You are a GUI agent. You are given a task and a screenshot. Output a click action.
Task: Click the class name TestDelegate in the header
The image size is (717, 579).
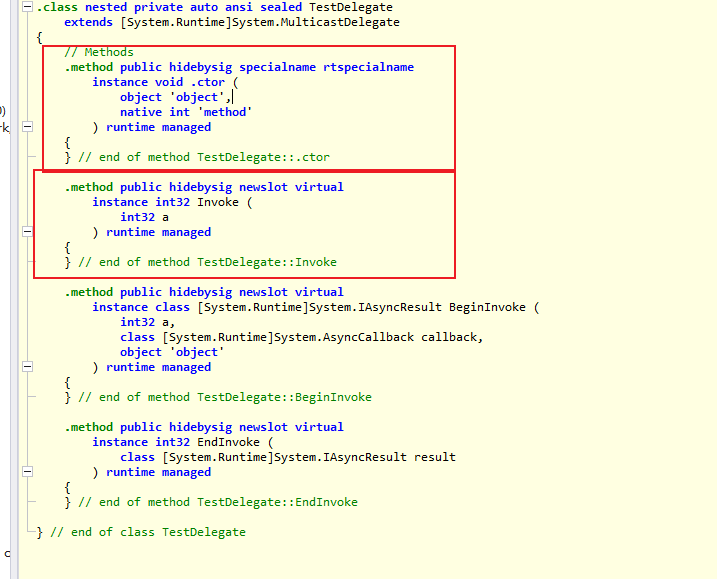coord(351,7)
